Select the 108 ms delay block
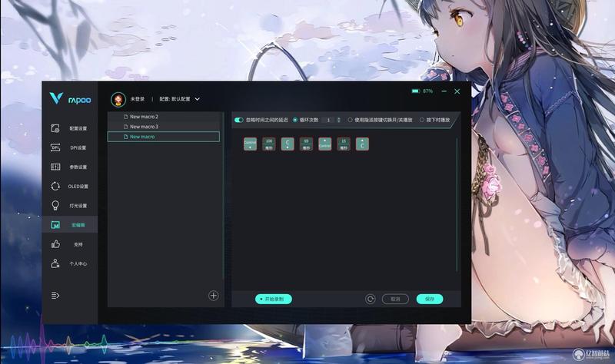The height and width of the screenshot is (364, 615). pyautogui.click(x=268, y=144)
